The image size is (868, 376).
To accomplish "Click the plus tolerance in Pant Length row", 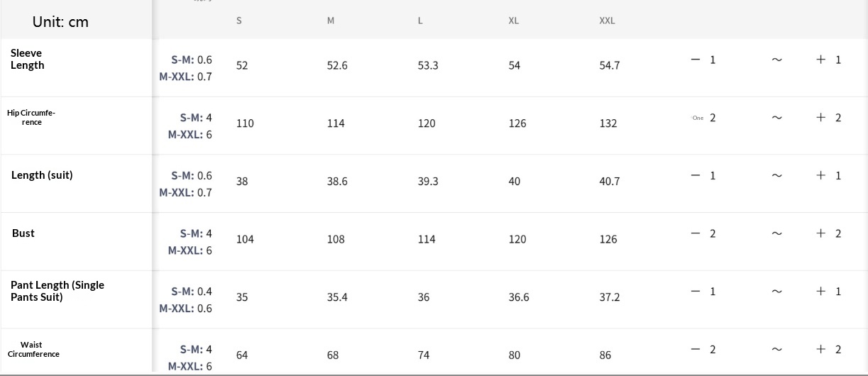I will [x=828, y=292].
